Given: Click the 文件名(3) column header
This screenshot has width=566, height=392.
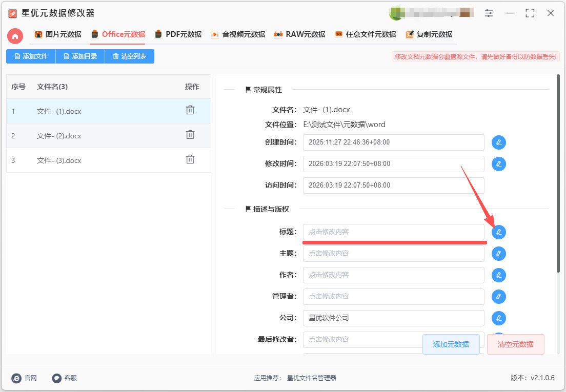Looking at the screenshot, I should [x=52, y=87].
